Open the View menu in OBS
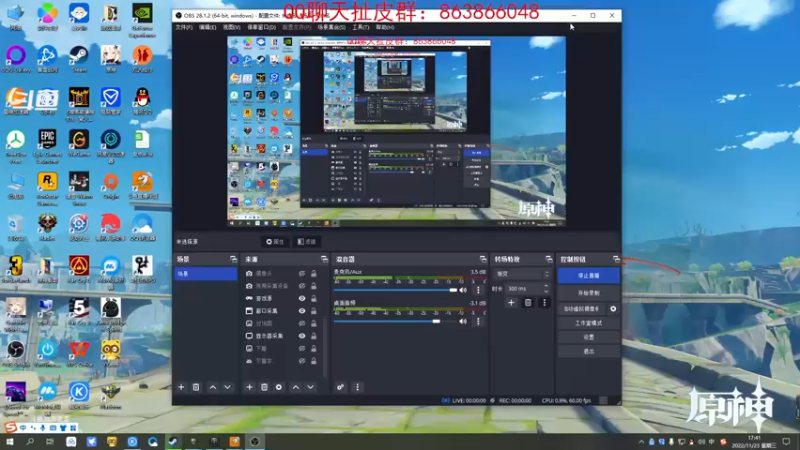Viewport: 800px width, 450px height. (232, 27)
